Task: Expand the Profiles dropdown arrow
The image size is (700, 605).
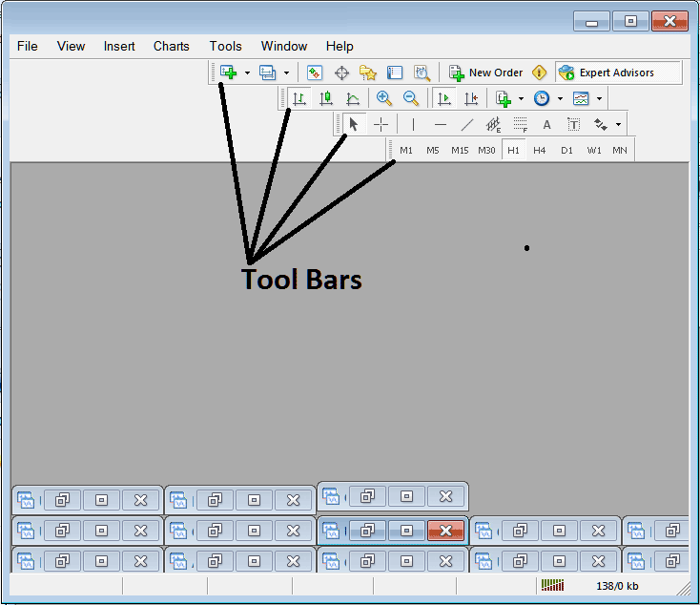Action: 286,73
